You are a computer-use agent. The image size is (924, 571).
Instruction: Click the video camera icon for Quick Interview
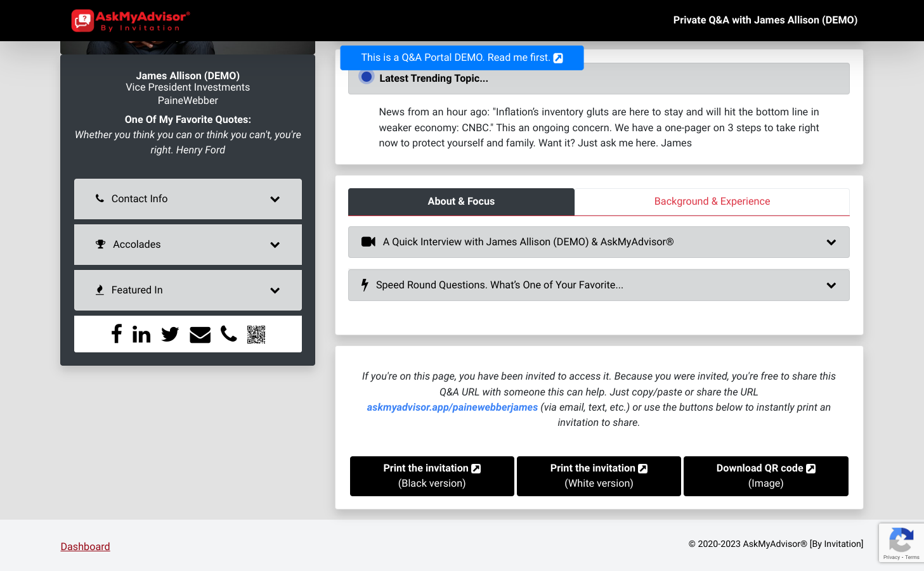click(368, 241)
